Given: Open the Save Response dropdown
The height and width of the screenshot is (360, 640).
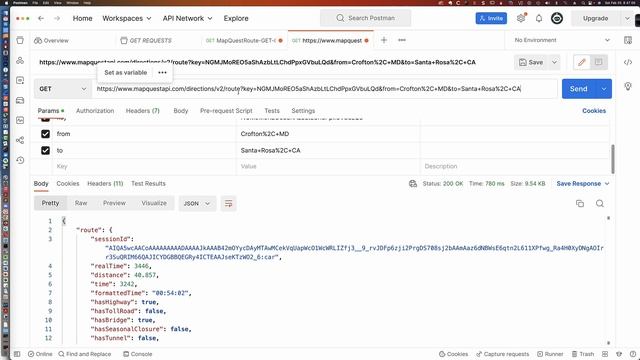Looking at the screenshot, I should 583,184.
